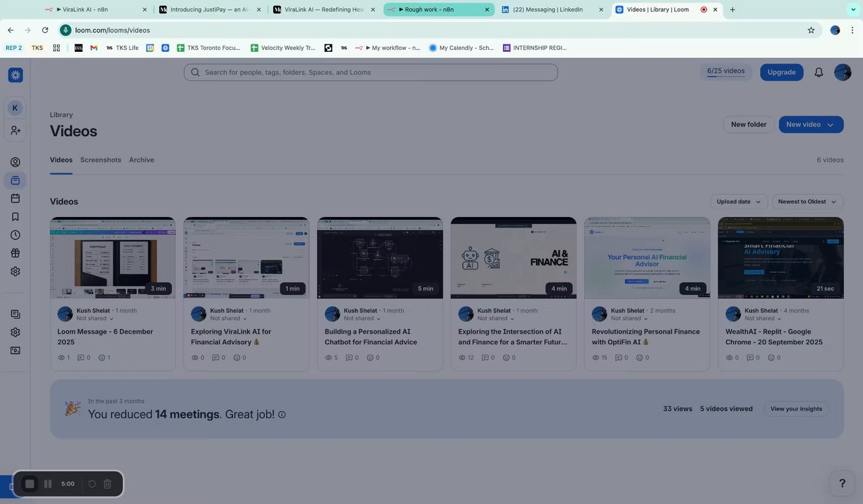Viewport: 863px width, 504px height.
Task: Click the 6/25 videos usage indicator
Action: (725, 71)
